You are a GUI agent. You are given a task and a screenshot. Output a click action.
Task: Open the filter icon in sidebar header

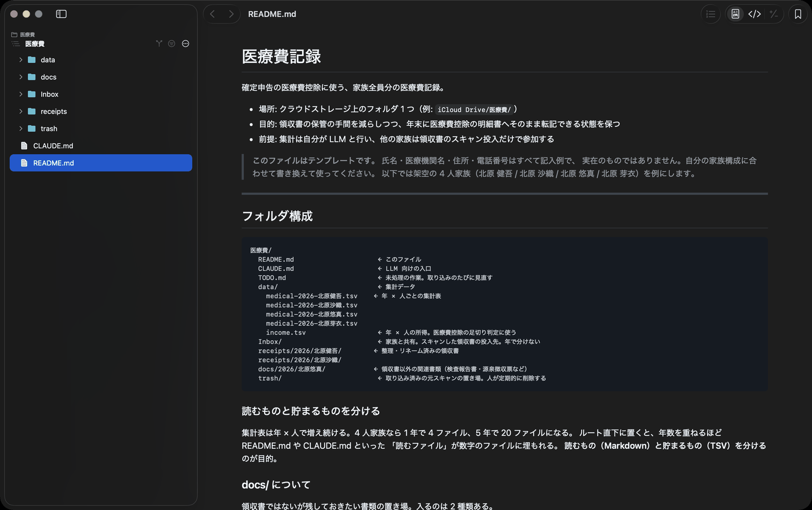pos(171,44)
